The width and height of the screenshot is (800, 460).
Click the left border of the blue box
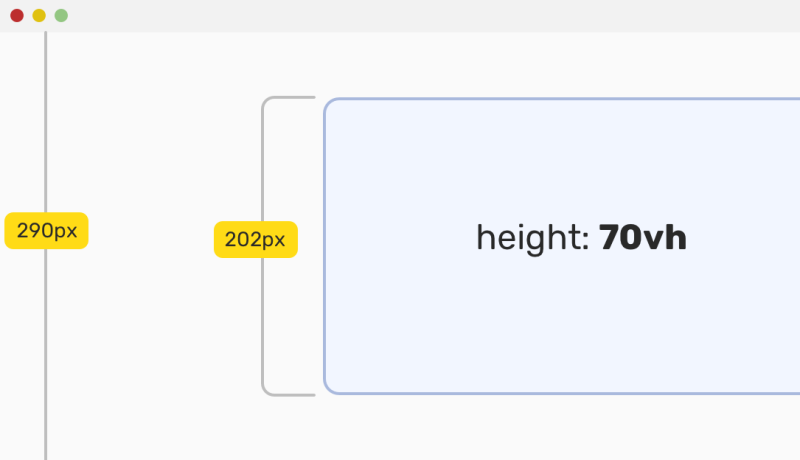point(324,246)
